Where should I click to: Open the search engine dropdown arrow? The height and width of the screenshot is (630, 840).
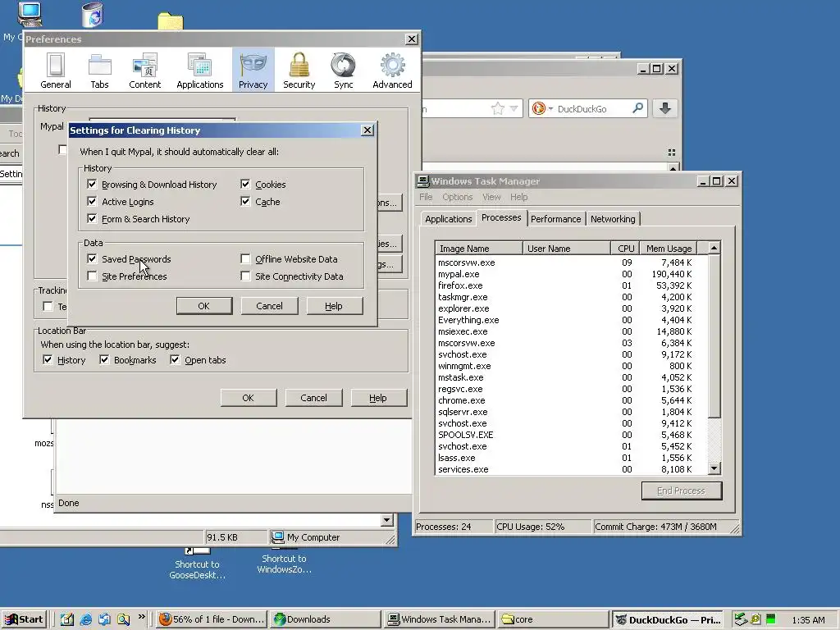coord(550,109)
